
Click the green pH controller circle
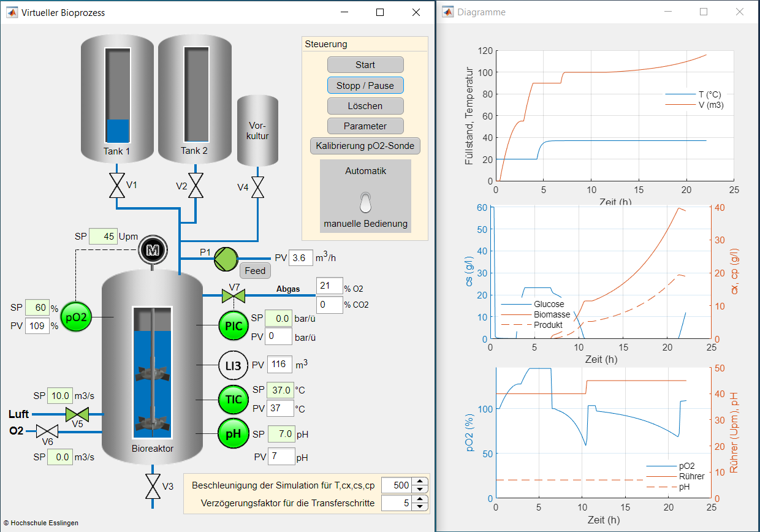pyautogui.click(x=234, y=435)
